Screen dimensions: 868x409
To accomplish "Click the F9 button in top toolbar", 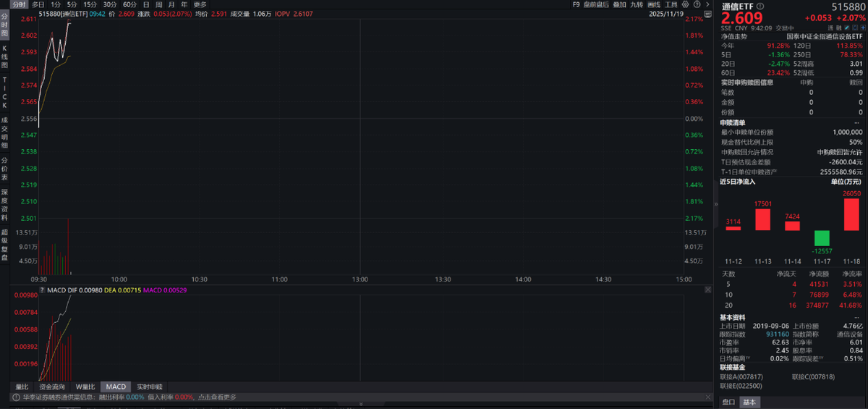I will click(x=576, y=4).
